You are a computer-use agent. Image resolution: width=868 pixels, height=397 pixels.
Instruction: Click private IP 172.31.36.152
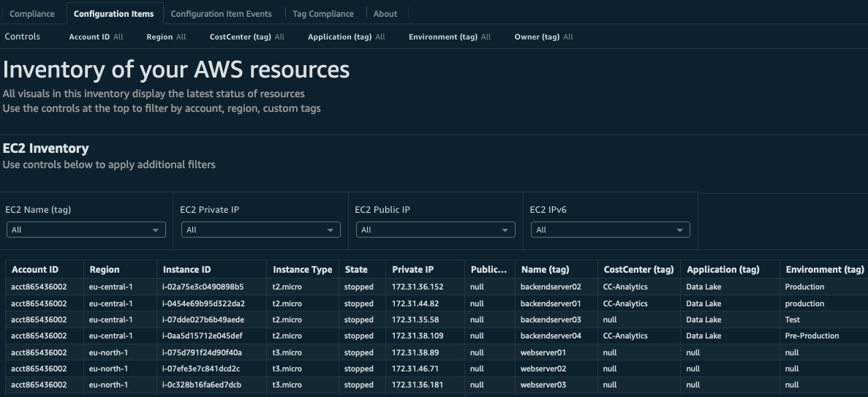(x=418, y=287)
